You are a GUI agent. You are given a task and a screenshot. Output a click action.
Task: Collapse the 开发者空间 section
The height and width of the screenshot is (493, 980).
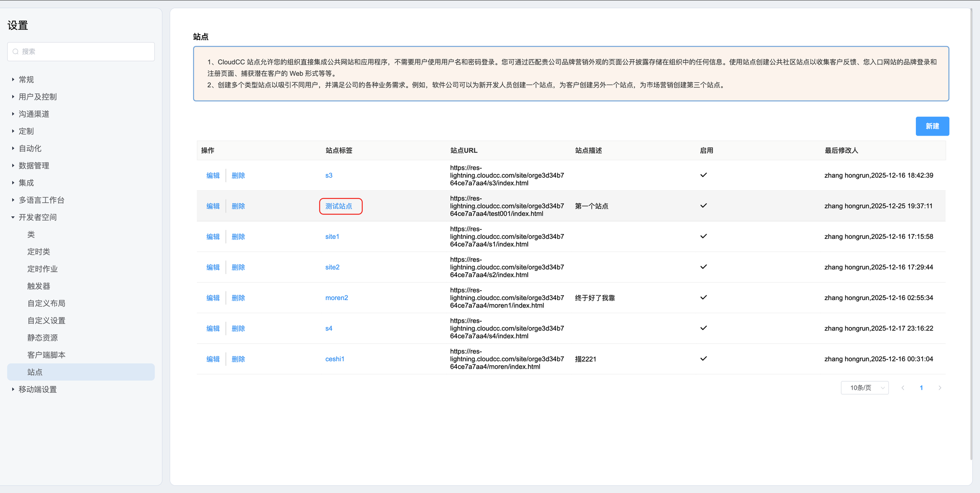37,217
